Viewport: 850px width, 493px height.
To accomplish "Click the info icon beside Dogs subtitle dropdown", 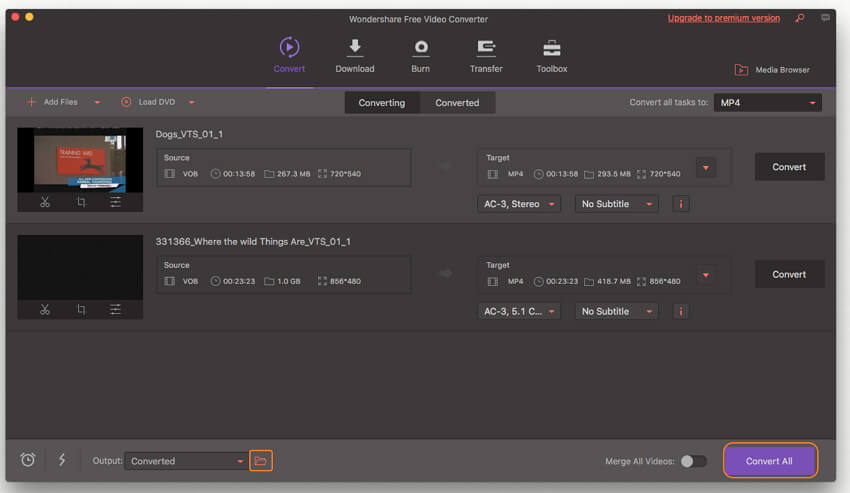I will (x=681, y=204).
